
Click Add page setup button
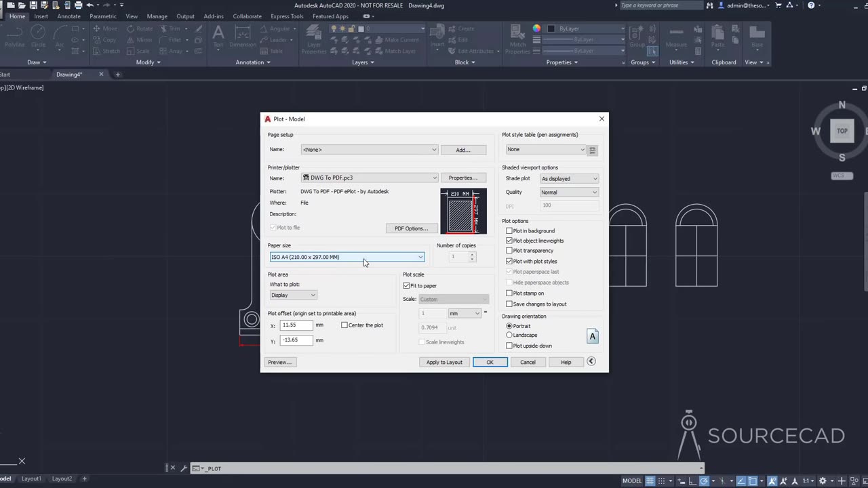tap(463, 150)
